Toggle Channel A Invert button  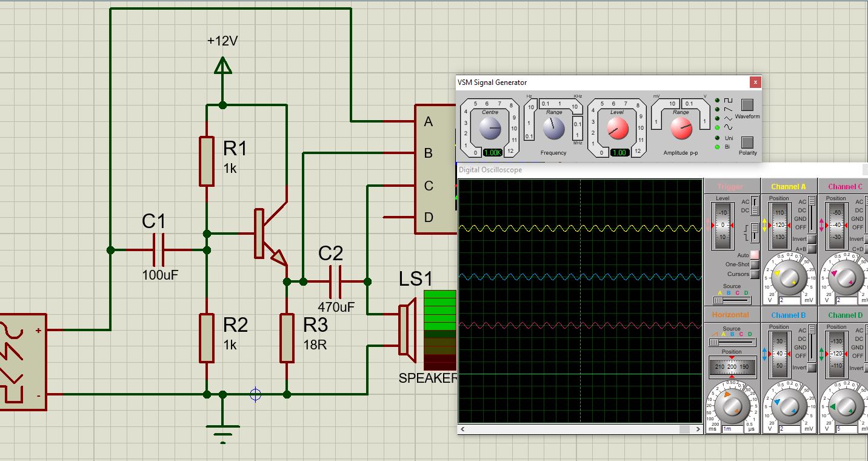click(x=812, y=239)
